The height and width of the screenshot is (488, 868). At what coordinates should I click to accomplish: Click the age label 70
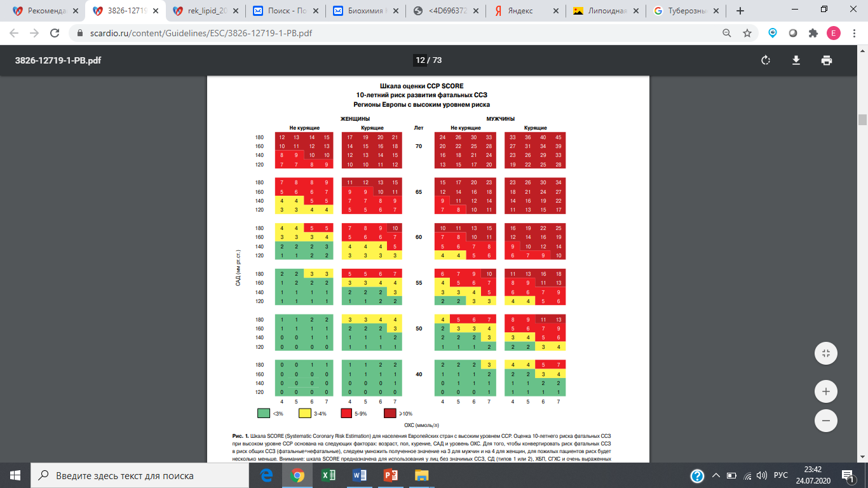418,146
